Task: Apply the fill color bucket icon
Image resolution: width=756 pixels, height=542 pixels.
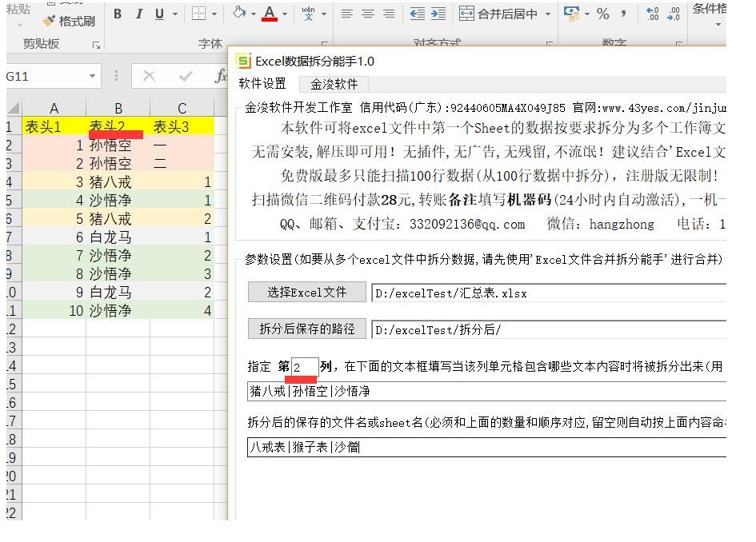Action: coord(238,14)
